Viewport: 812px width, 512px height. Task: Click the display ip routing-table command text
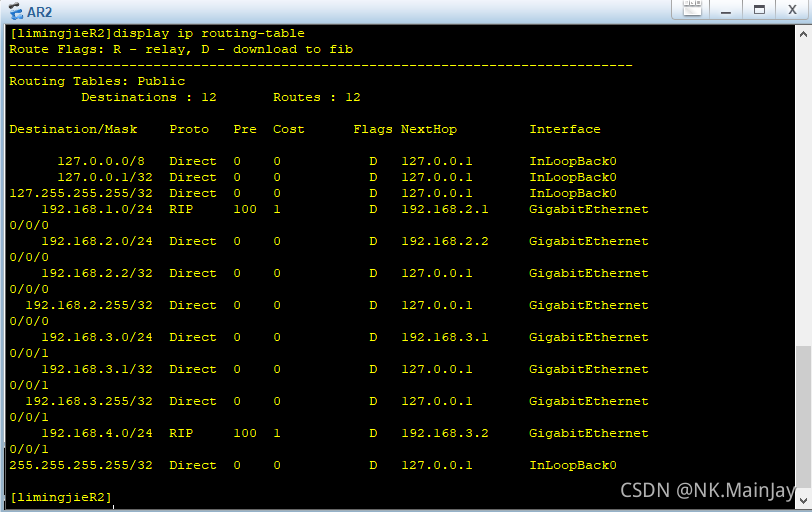(209, 33)
